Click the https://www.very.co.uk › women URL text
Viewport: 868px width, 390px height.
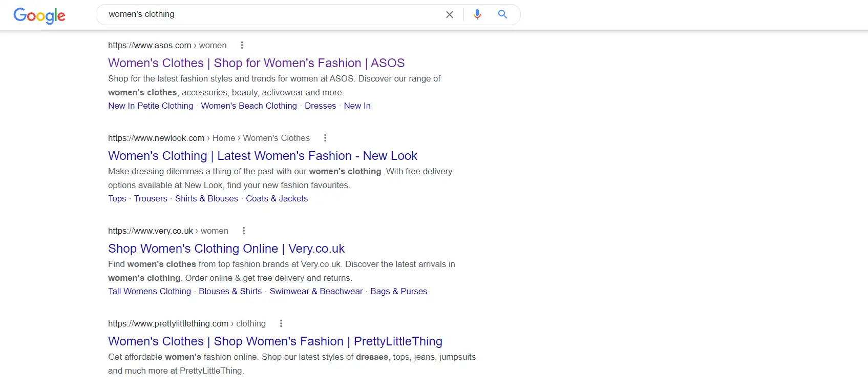pos(168,231)
